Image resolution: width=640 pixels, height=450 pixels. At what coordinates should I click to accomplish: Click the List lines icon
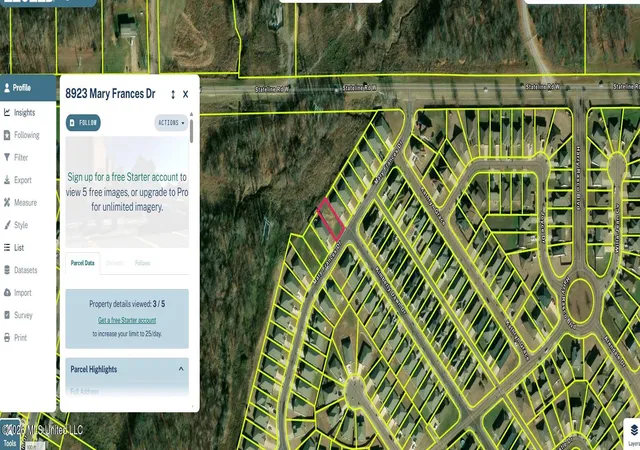(x=7, y=247)
